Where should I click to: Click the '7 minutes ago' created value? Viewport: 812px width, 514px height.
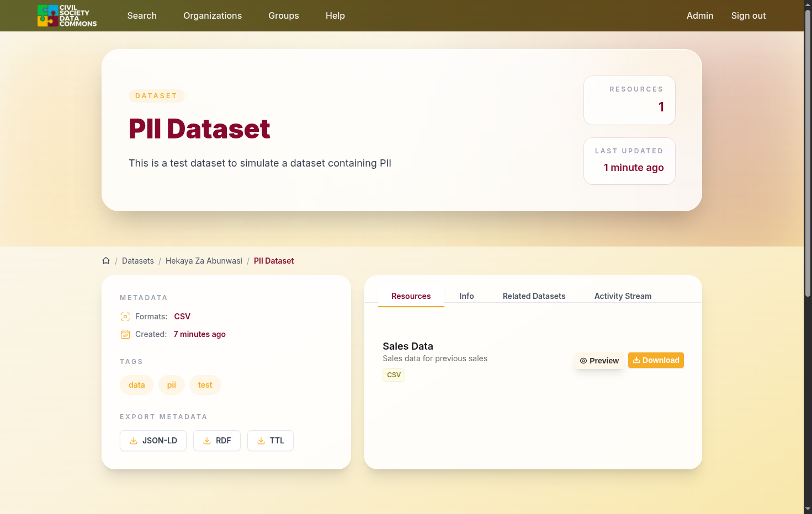click(199, 334)
